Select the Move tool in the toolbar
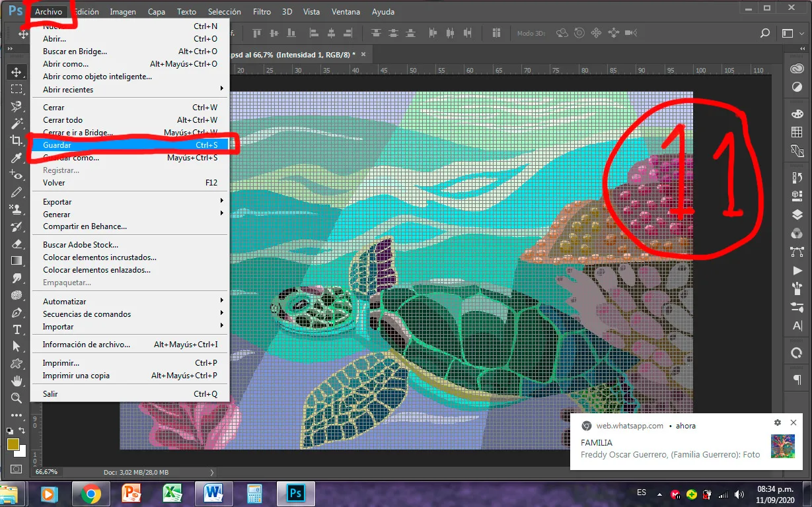812x507 pixels. [x=17, y=72]
